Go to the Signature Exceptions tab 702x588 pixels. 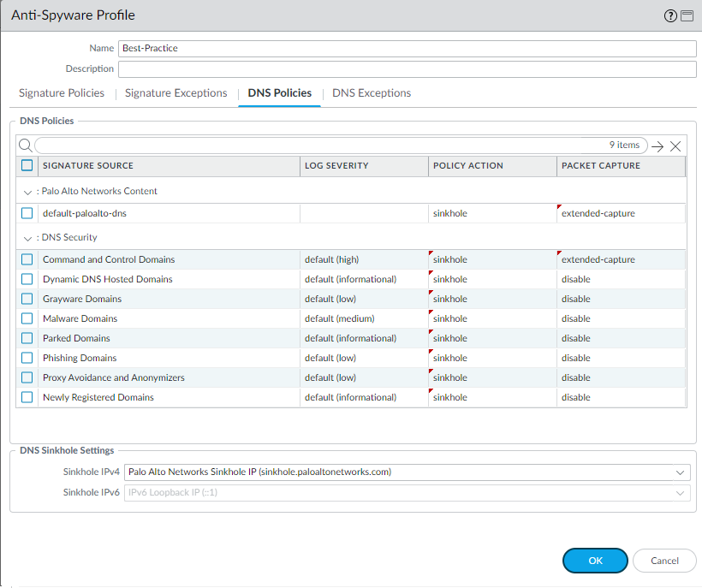(176, 93)
